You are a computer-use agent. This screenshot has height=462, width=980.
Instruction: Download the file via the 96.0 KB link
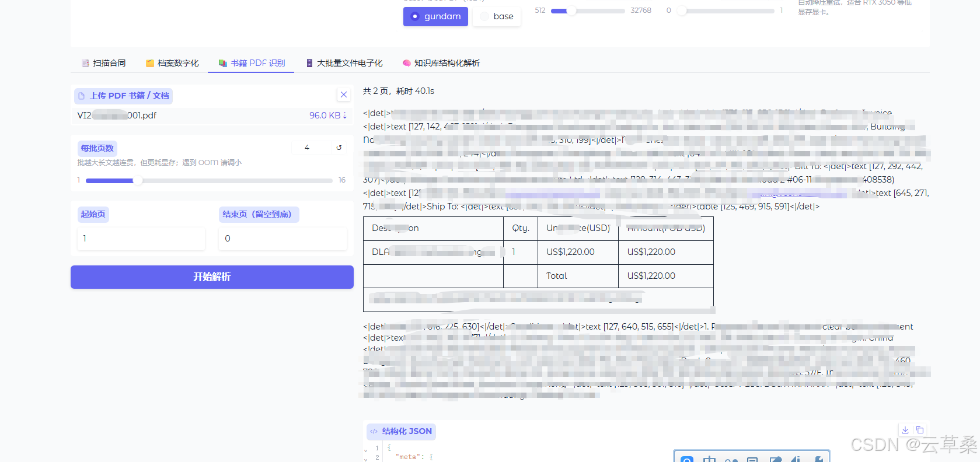pyautogui.click(x=328, y=116)
